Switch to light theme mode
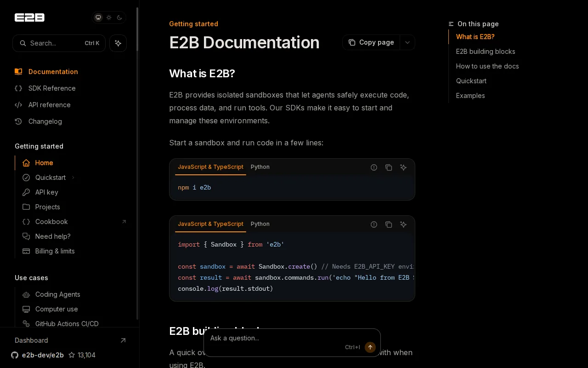The image size is (588, 368). point(109,17)
